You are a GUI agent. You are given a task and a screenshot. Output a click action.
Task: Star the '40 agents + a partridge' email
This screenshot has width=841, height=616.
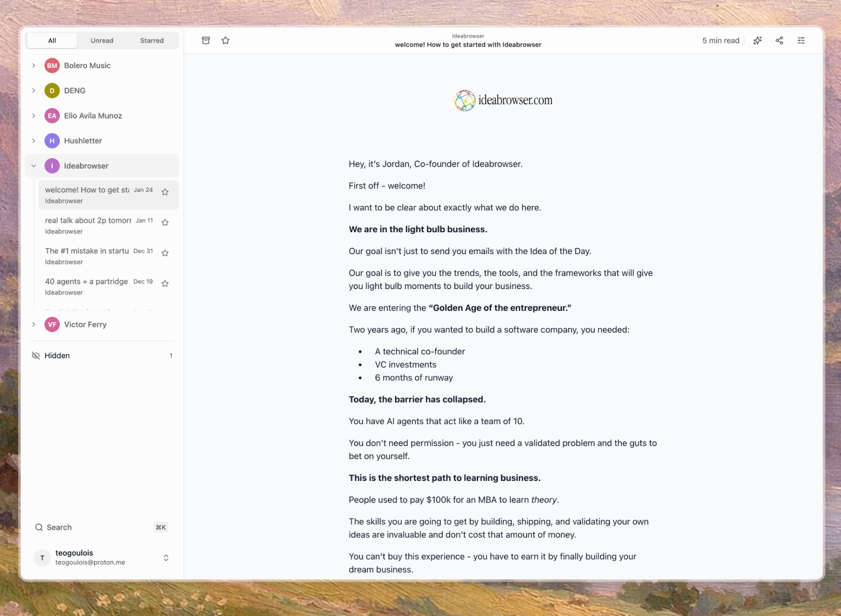tap(165, 284)
